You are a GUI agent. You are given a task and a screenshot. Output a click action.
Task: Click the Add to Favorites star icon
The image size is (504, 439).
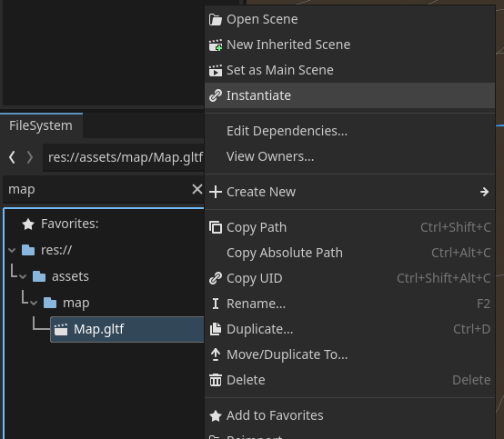(x=215, y=415)
